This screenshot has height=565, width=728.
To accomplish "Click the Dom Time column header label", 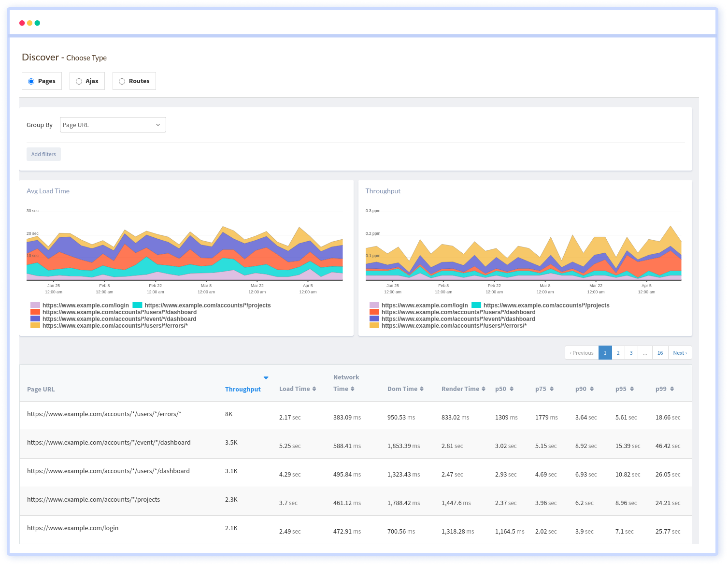I will coord(402,389).
